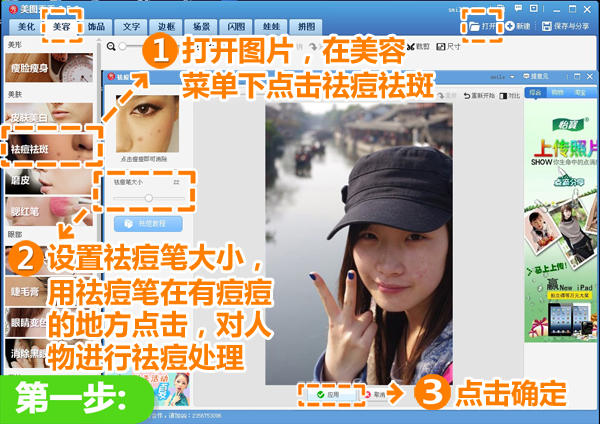Select the 拼图 tab

coord(306,27)
